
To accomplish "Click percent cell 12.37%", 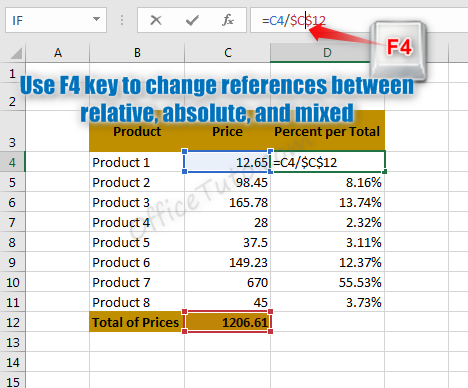I will (327, 262).
